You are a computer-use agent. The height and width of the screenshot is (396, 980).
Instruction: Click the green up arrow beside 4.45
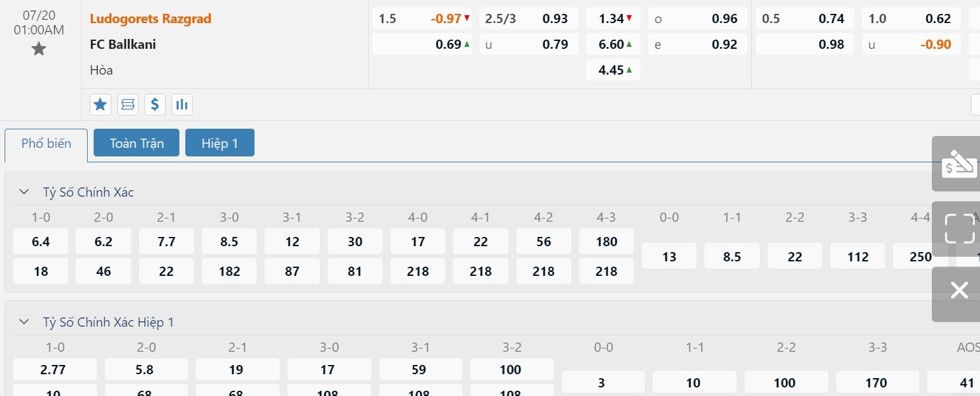click(x=629, y=70)
